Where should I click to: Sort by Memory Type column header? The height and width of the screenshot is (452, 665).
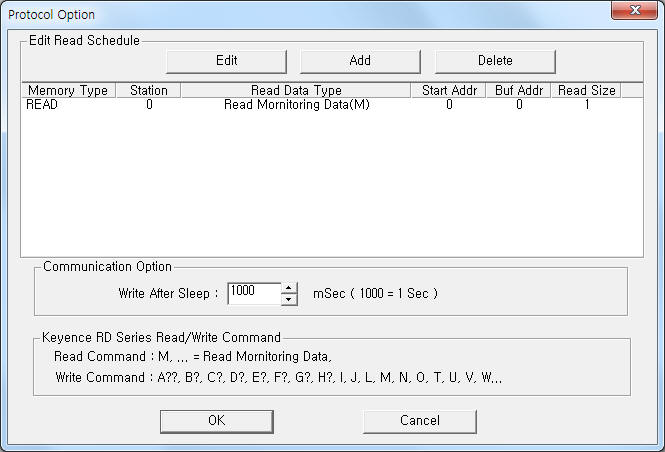68,90
